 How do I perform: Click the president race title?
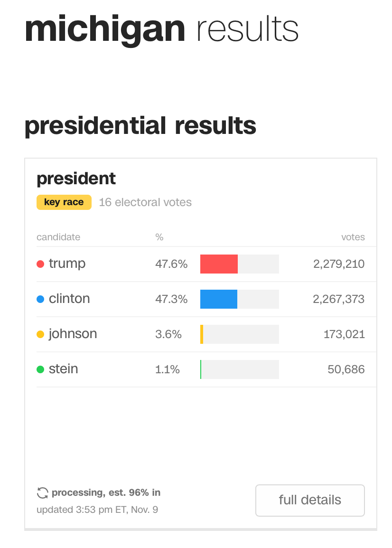tap(76, 179)
